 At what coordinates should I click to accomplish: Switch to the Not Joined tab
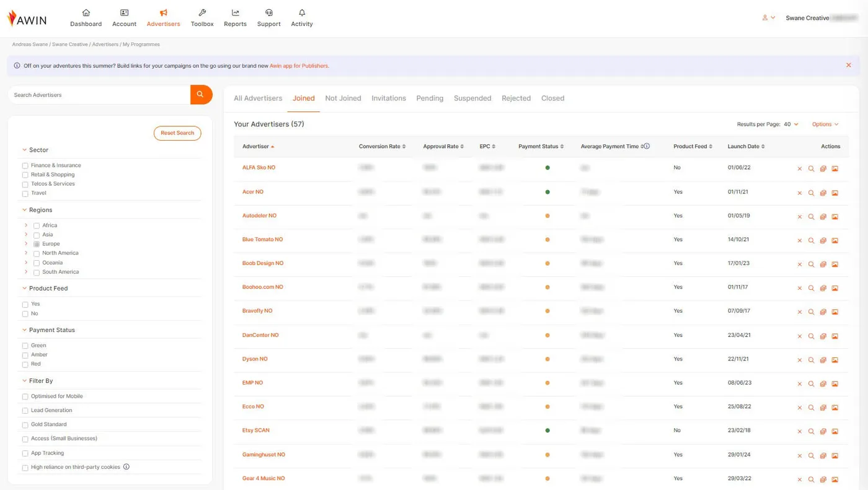pos(343,98)
